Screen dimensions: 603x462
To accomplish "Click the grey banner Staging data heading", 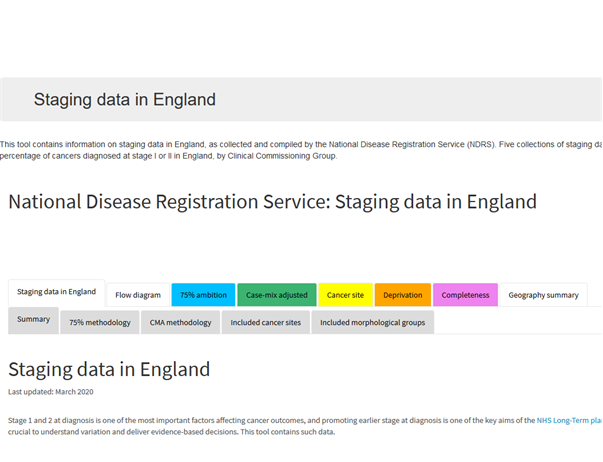I will tap(125, 99).
